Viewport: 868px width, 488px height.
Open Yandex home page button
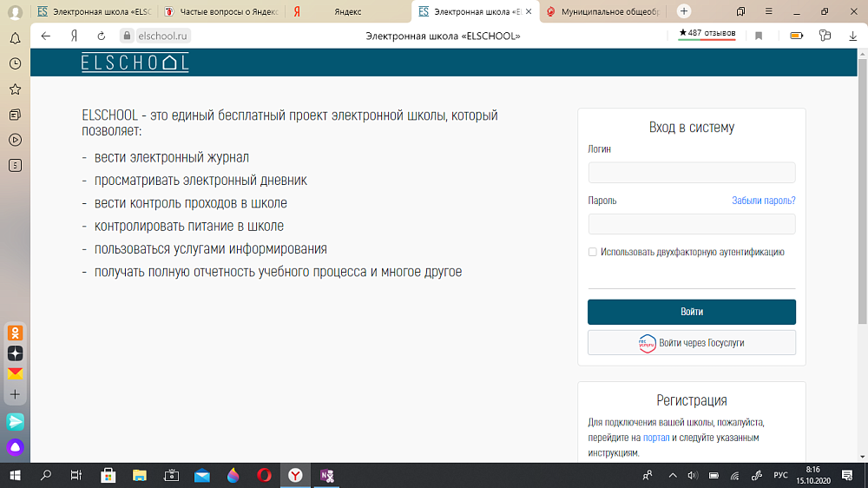click(x=74, y=36)
